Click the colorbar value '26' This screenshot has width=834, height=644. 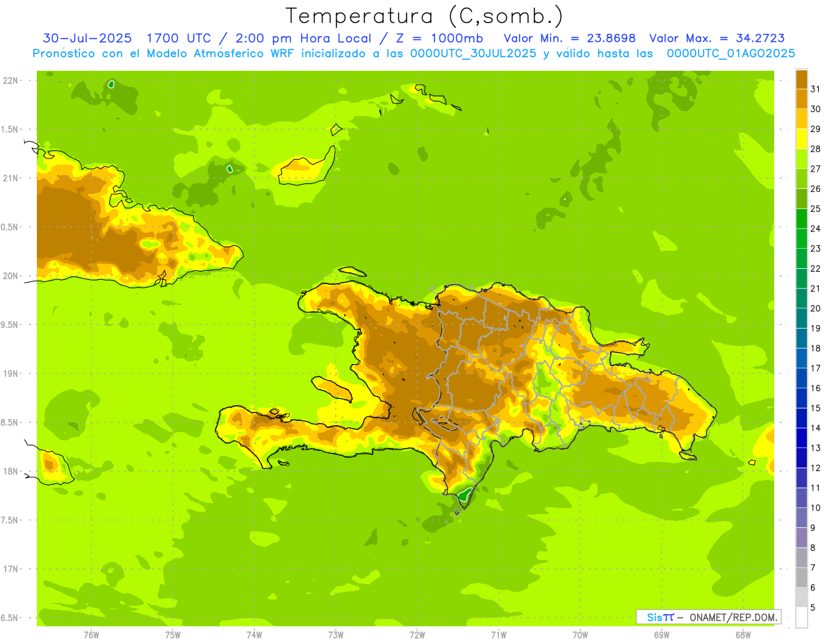(x=816, y=189)
